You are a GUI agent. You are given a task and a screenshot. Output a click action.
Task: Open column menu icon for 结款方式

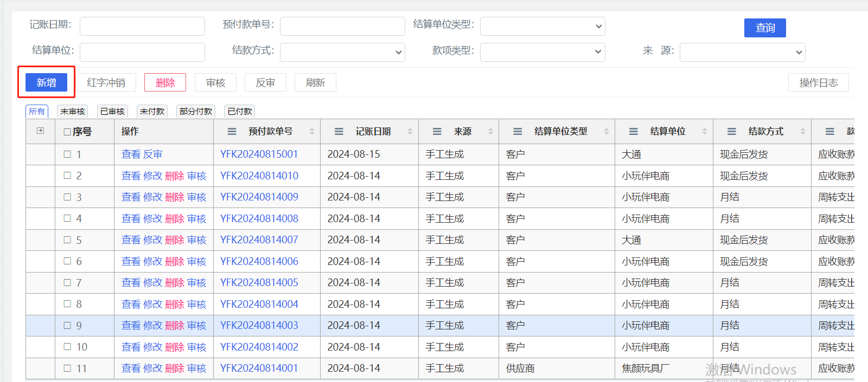tap(731, 132)
